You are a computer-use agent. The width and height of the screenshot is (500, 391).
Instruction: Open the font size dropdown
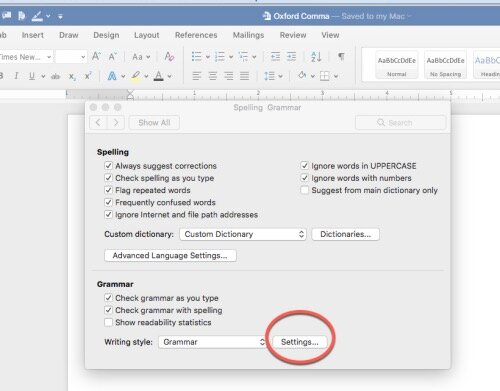(x=83, y=57)
